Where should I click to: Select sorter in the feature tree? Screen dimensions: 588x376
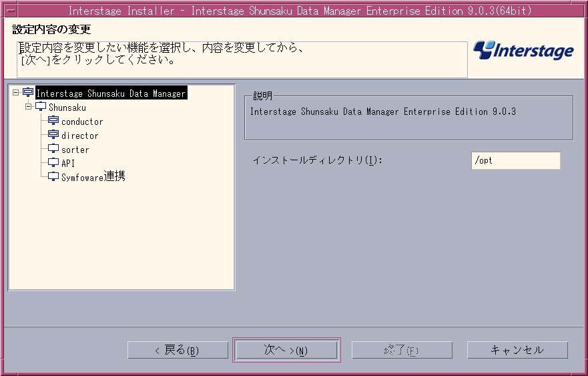point(75,150)
